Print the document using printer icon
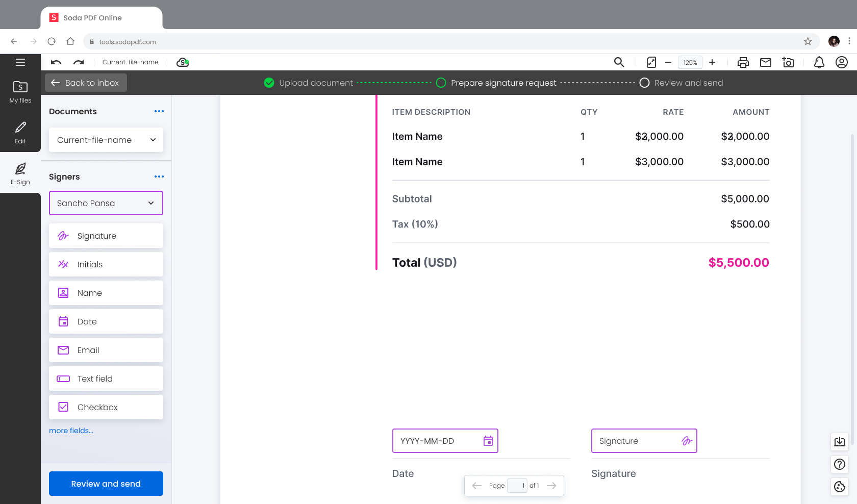The height and width of the screenshot is (504, 857). (743, 62)
